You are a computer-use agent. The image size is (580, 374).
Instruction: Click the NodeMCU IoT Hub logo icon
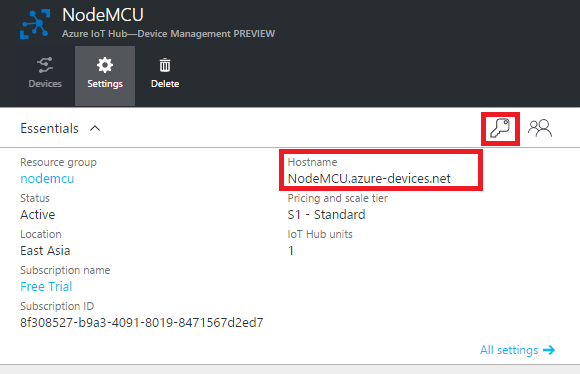click(35, 24)
